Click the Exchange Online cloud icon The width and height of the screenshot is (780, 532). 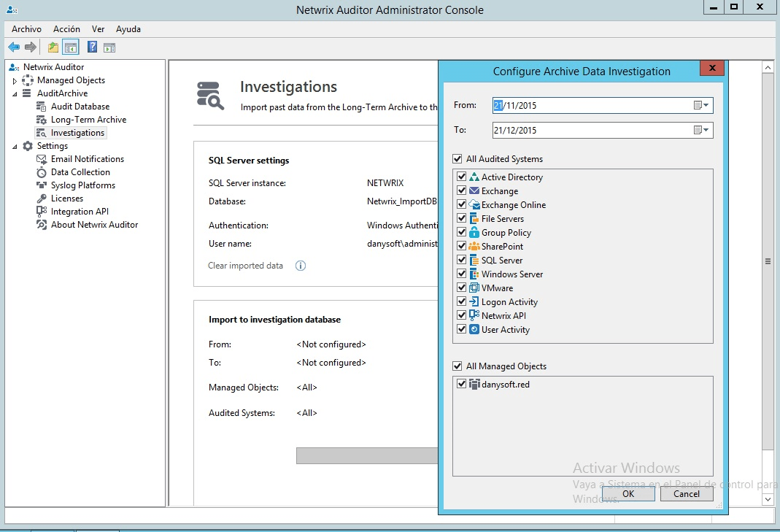(x=474, y=204)
